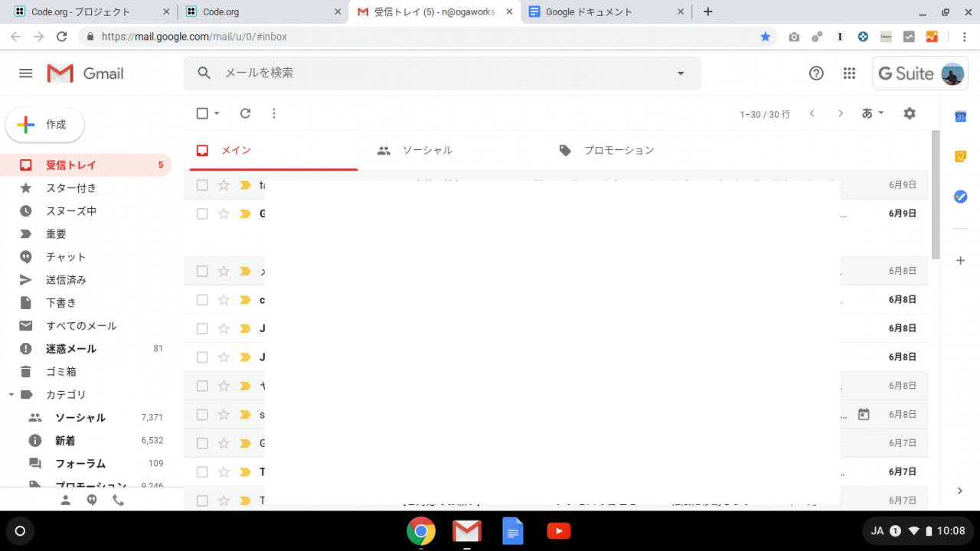
Task: Hide side panel chevron
Action: point(960,491)
